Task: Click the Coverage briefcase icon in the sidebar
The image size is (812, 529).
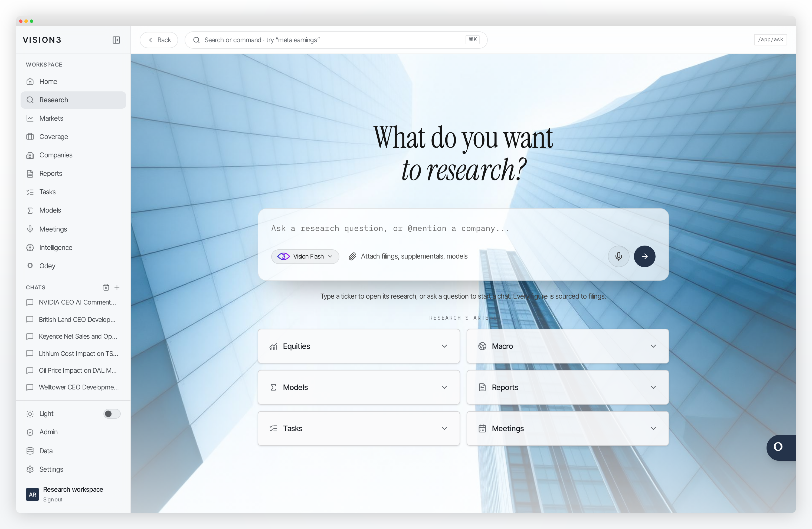Action: coord(30,137)
